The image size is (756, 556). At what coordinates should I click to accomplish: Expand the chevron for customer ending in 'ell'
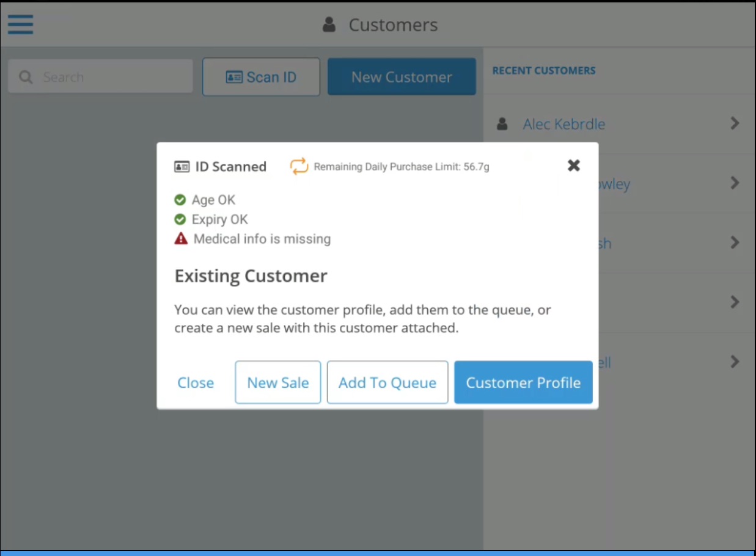point(735,362)
